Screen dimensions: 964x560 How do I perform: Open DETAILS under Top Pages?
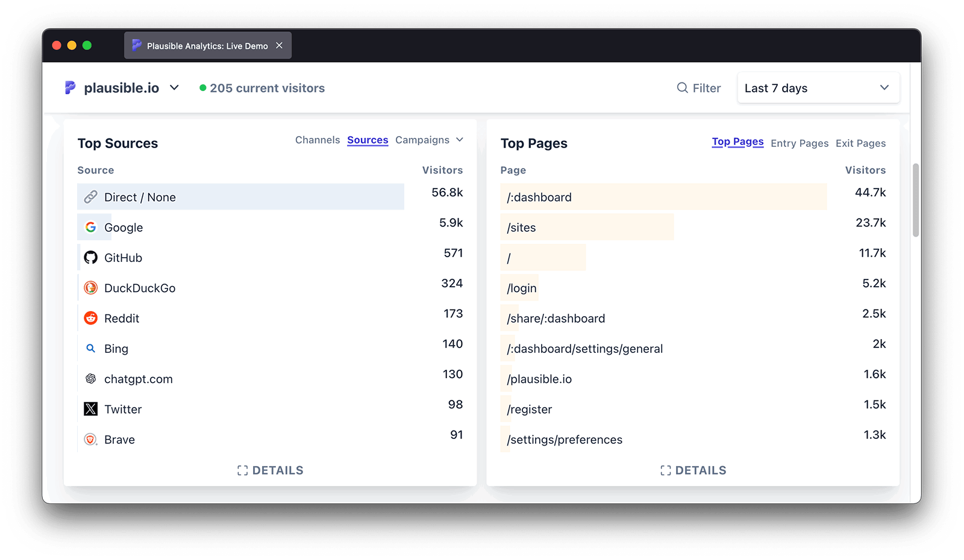693,470
